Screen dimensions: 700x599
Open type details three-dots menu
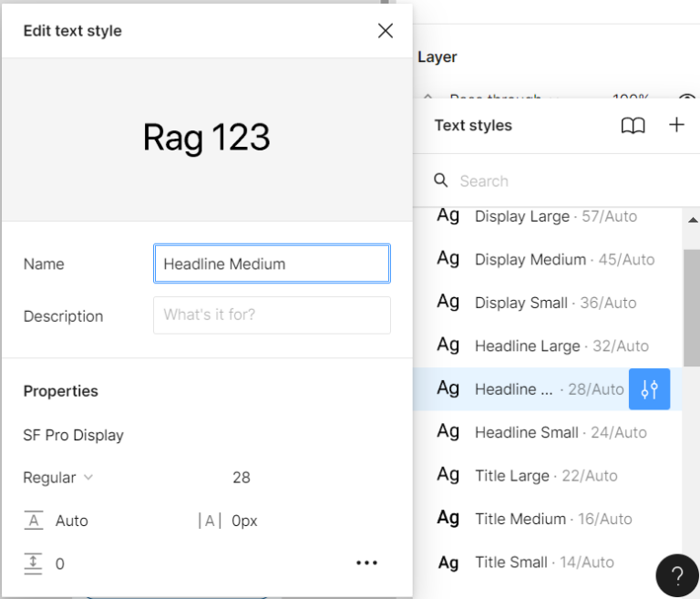tap(366, 563)
